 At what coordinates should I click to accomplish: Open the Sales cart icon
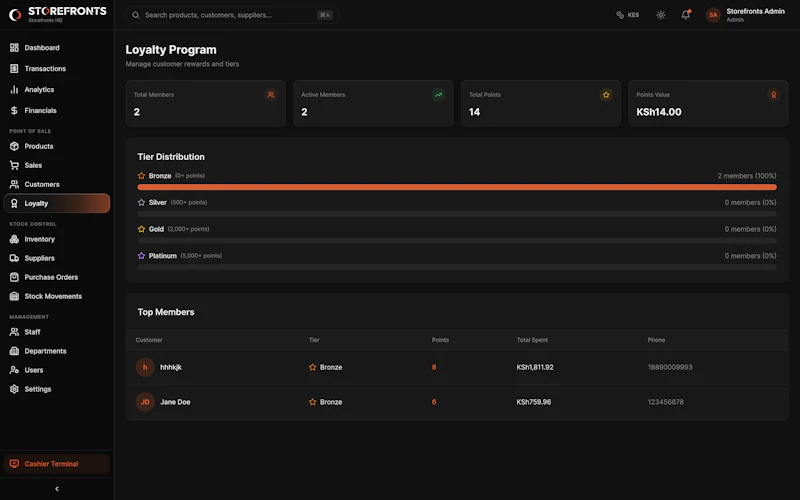pos(14,165)
